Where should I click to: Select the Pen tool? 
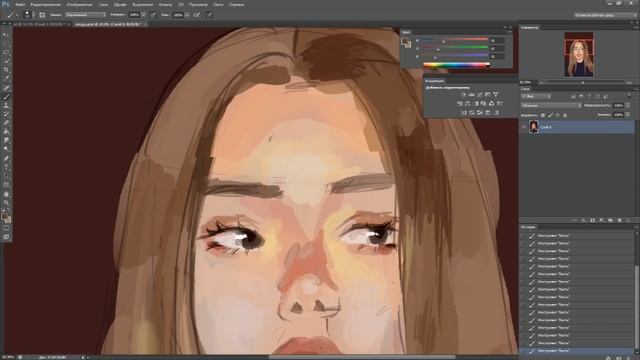click(6, 158)
